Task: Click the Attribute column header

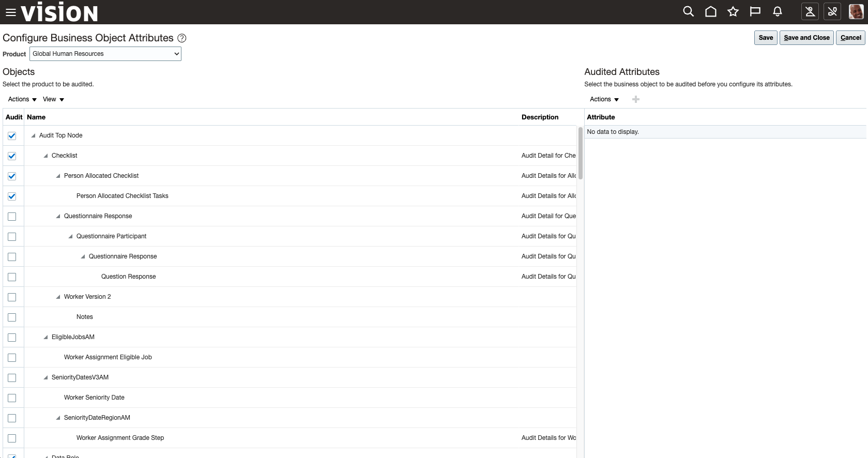Action: (x=601, y=117)
